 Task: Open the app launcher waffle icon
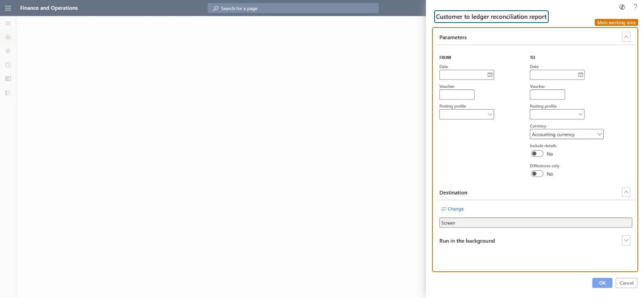(x=8, y=8)
